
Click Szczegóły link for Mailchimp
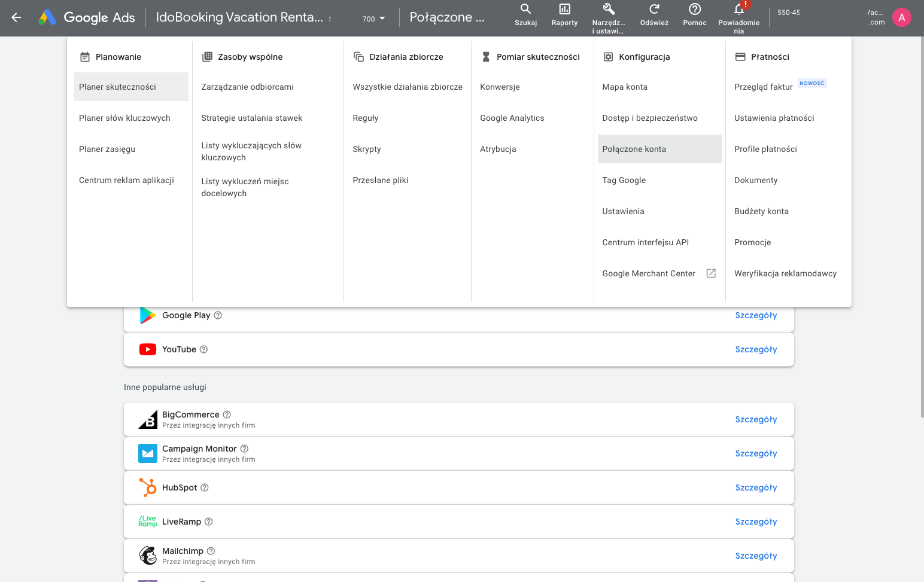coord(756,556)
